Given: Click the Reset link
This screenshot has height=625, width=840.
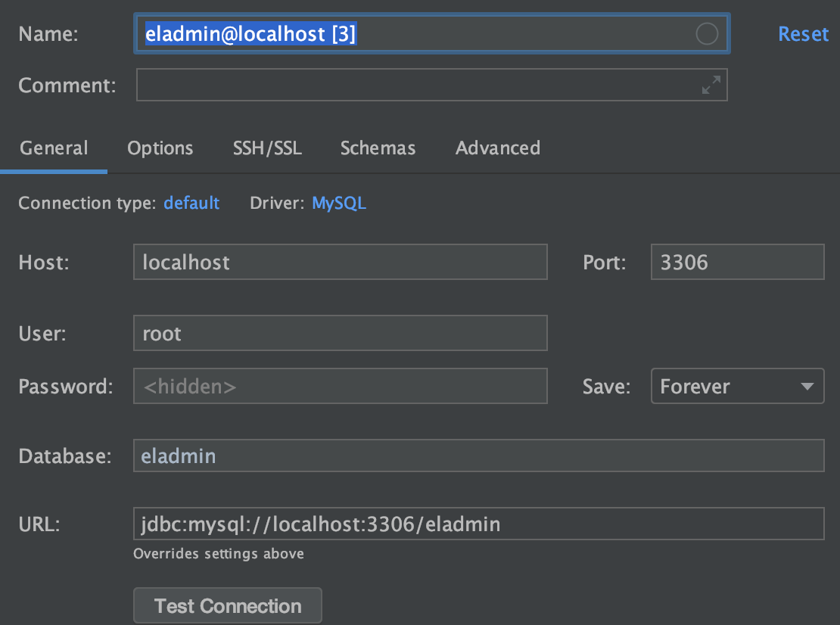Looking at the screenshot, I should [x=803, y=34].
